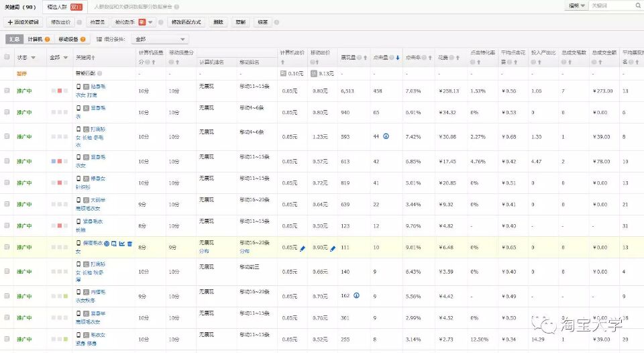
Task: Expand the 抢位助手 dropdown arrow
Action: (150, 22)
